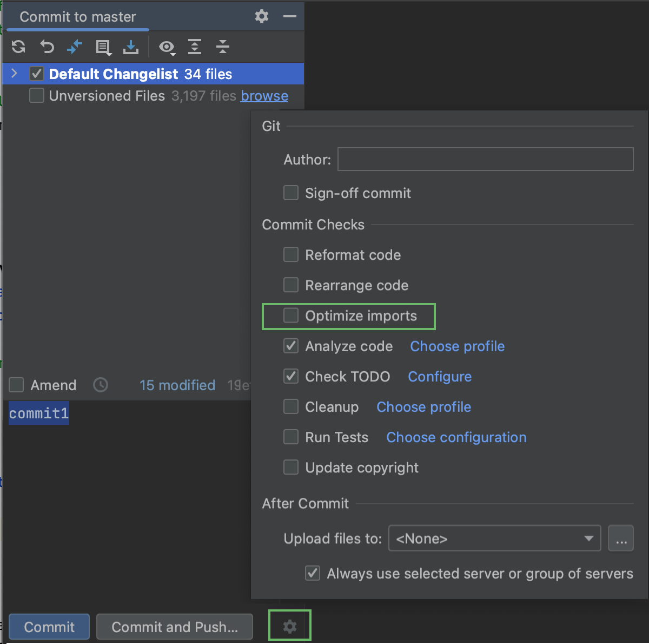Click the Choose profile link beside Analyze code

(457, 346)
